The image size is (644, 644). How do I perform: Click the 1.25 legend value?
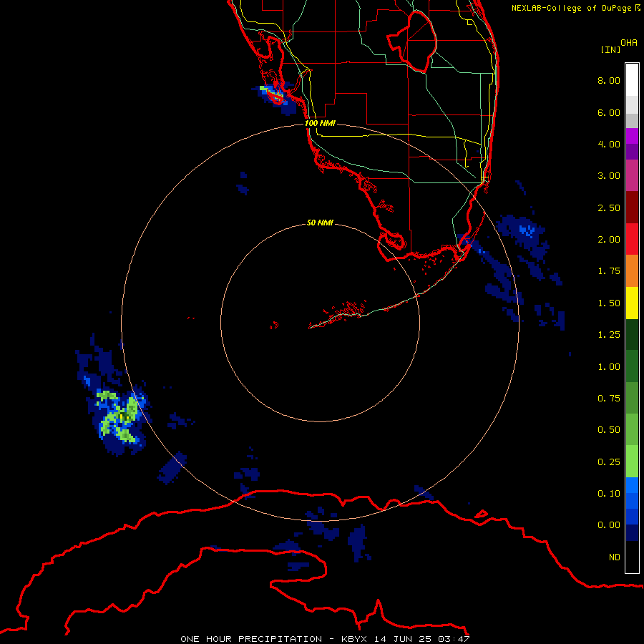(x=609, y=335)
